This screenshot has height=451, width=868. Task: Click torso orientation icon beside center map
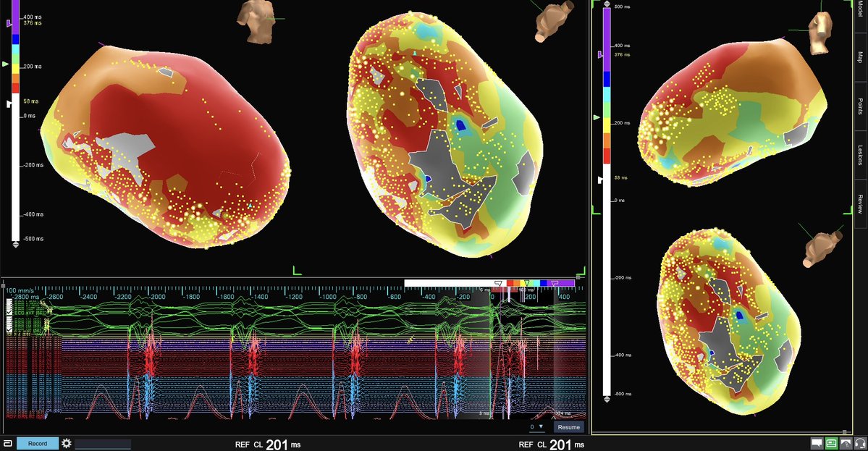click(x=555, y=20)
